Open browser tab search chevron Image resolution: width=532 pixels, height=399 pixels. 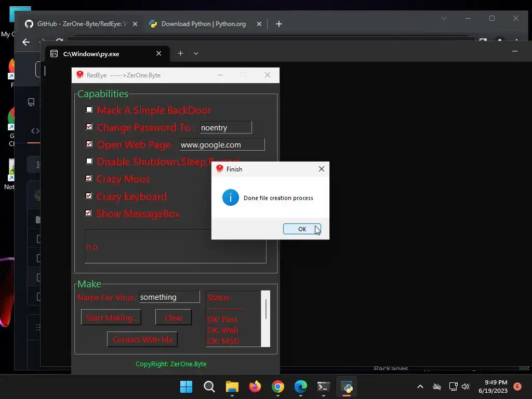(444, 18)
